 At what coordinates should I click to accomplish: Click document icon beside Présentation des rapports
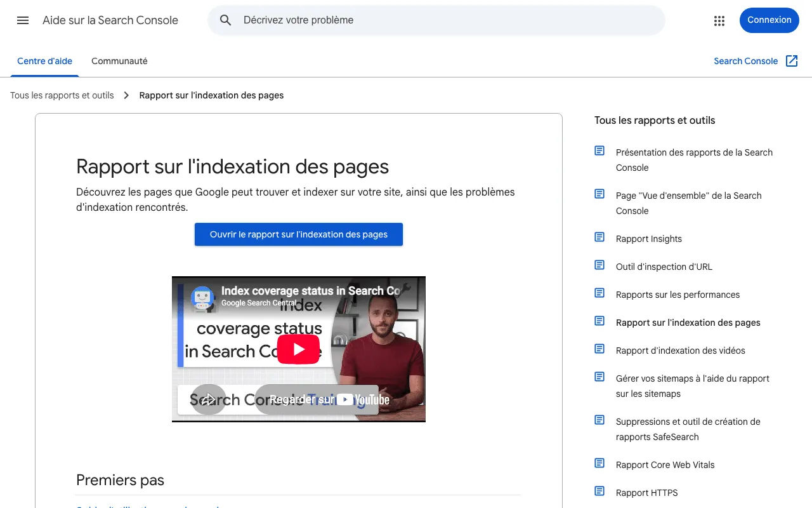(x=599, y=150)
